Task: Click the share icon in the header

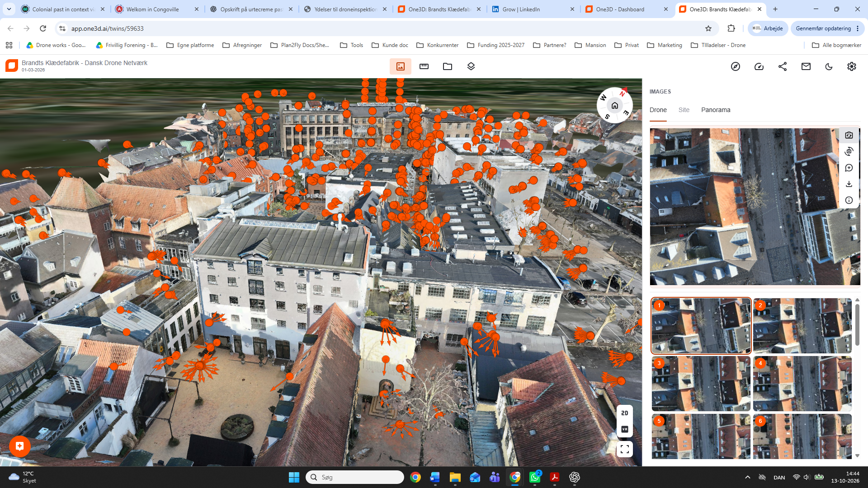Action: [x=783, y=66]
